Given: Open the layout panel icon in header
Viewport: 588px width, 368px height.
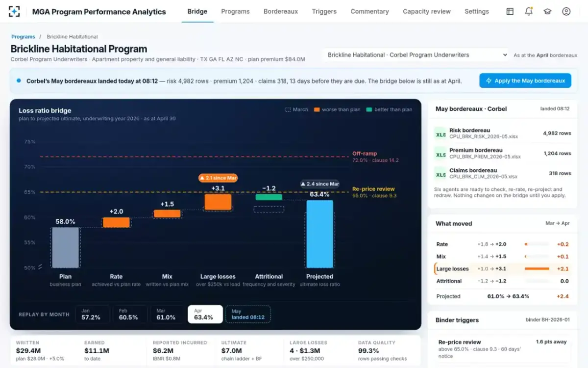Looking at the screenshot, I should tap(510, 11).
